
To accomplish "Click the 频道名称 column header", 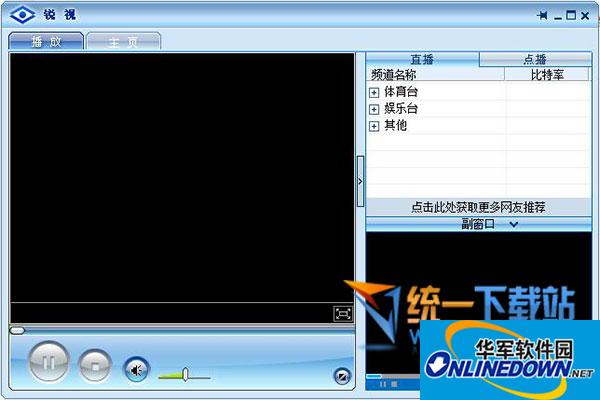I will click(x=435, y=74).
